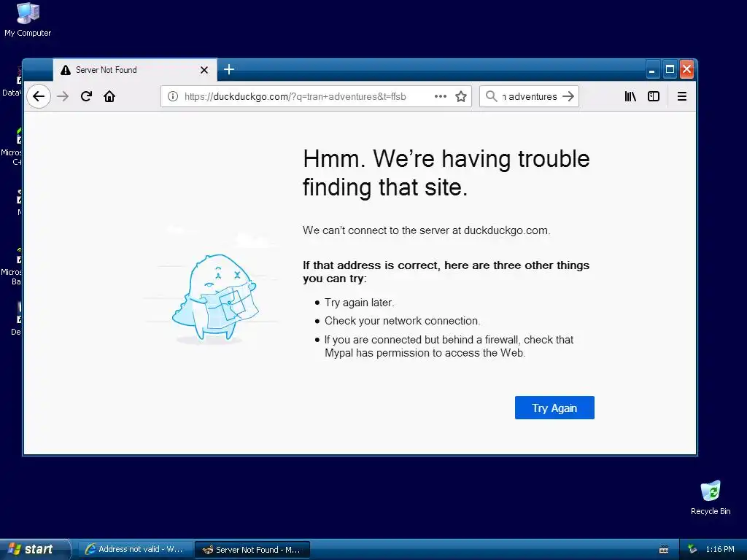Click the 'Try again later' bullet text
This screenshot has height=560, width=747.
click(359, 303)
